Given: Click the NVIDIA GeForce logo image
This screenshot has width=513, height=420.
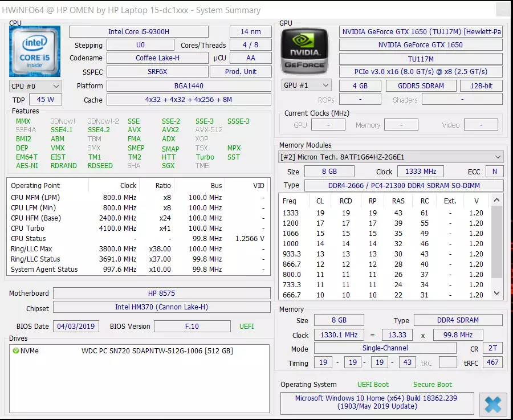Looking at the screenshot, I should [304, 51].
